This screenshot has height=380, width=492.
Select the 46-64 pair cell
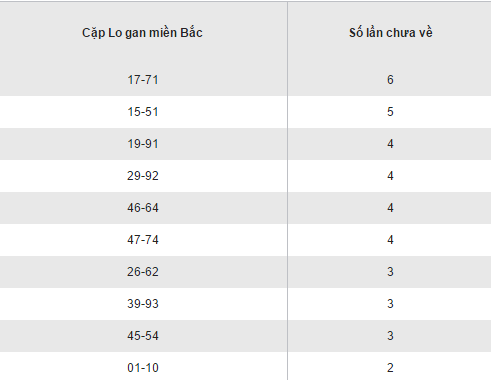(143, 208)
